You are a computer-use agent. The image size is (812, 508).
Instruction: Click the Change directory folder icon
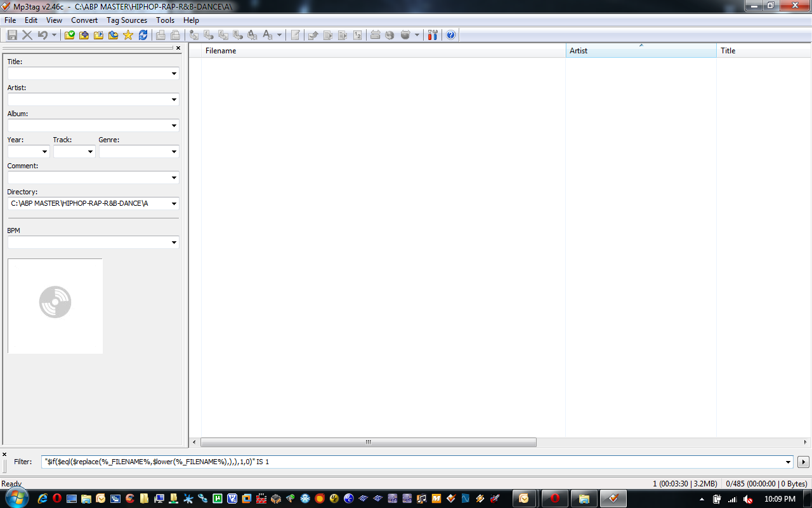tap(70, 35)
